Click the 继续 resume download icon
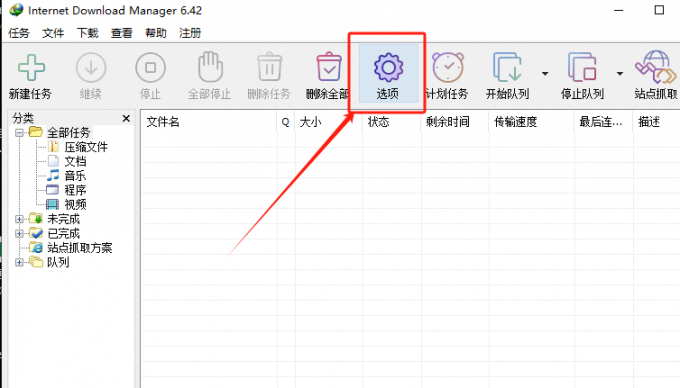Image resolution: width=680 pixels, height=388 pixels. (91, 68)
